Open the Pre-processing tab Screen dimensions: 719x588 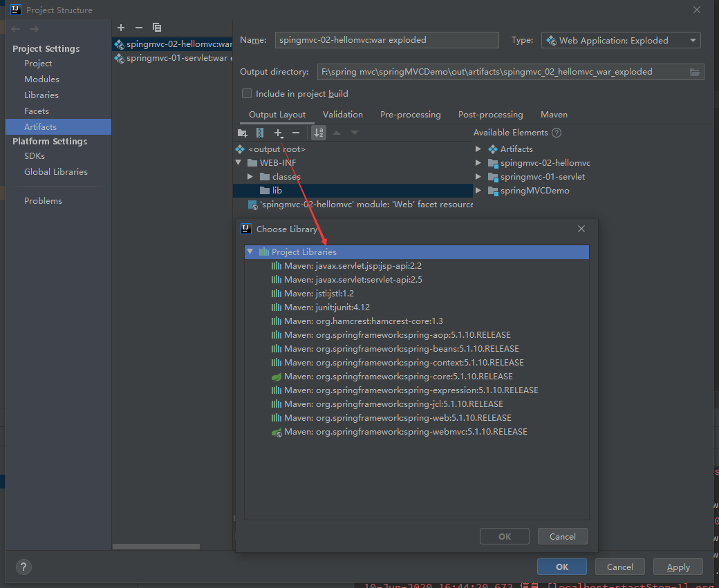click(411, 115)
